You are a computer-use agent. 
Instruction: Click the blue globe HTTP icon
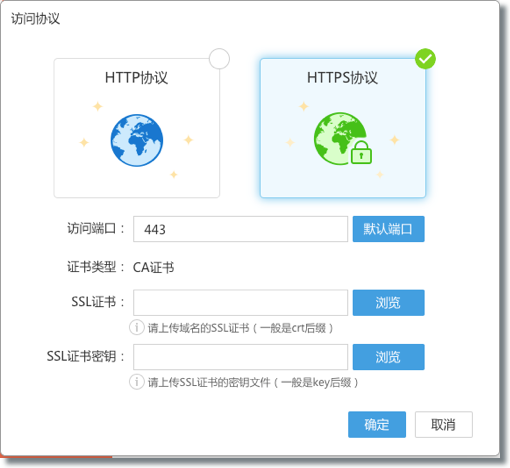137,140
